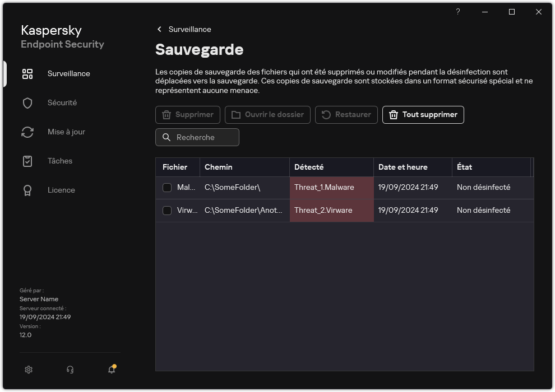The width and height of the screenshot is (555, 392).
Task: Check the box for the Threat_2.Virware row
Action: [x=167, y=211]
